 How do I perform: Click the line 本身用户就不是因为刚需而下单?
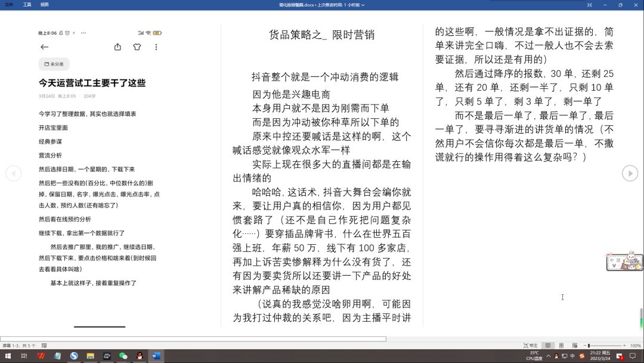[320, 109]
